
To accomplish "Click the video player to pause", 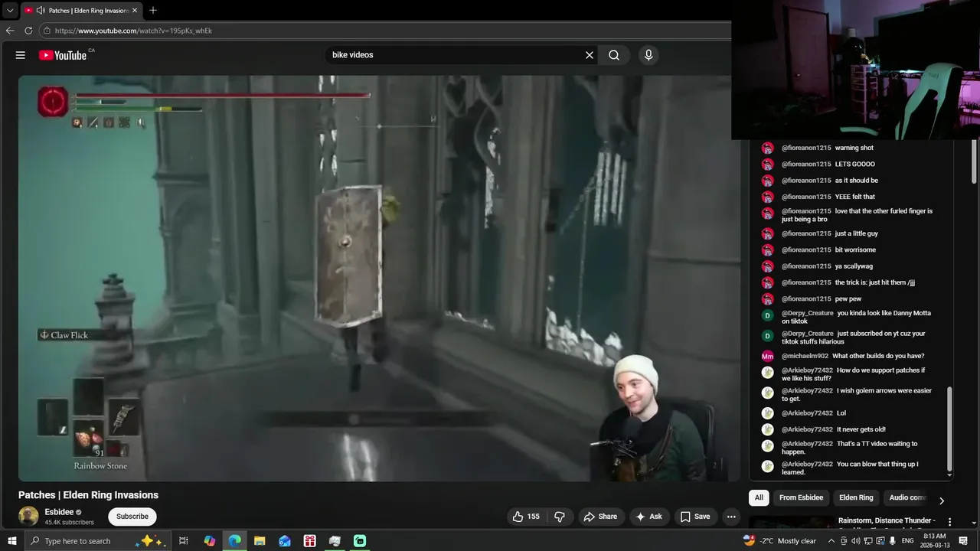I will pos(379,278).
